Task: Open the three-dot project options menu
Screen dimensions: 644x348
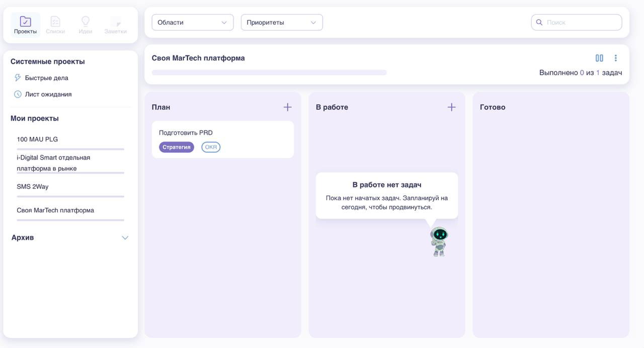Action: (615, 58)
